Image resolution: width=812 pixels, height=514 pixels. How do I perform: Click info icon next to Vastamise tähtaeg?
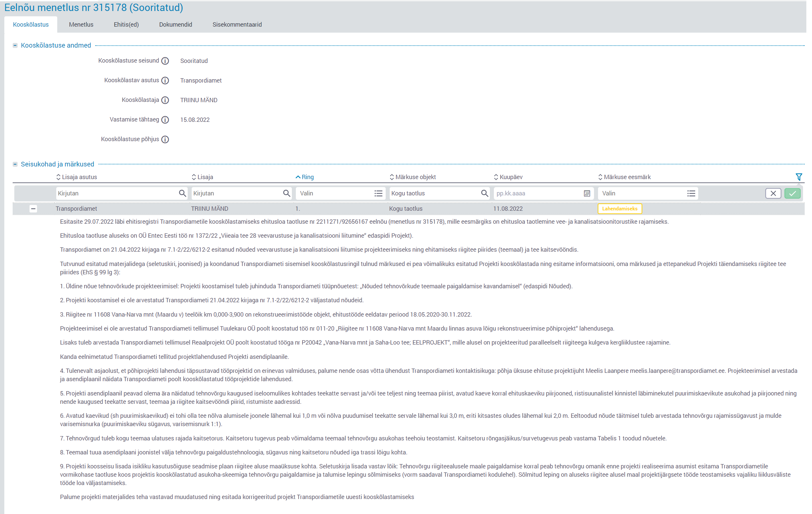[x=165, y=120]
